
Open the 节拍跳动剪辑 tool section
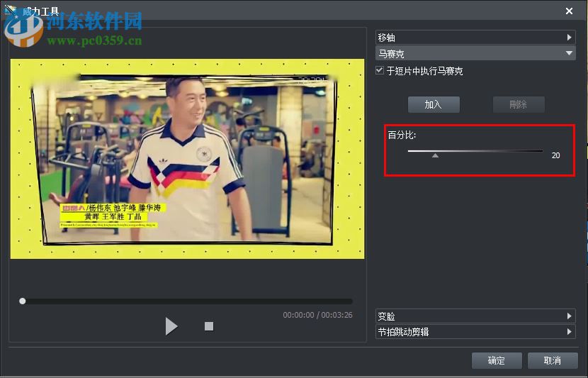pyautogui.click(x=475, y=331)
